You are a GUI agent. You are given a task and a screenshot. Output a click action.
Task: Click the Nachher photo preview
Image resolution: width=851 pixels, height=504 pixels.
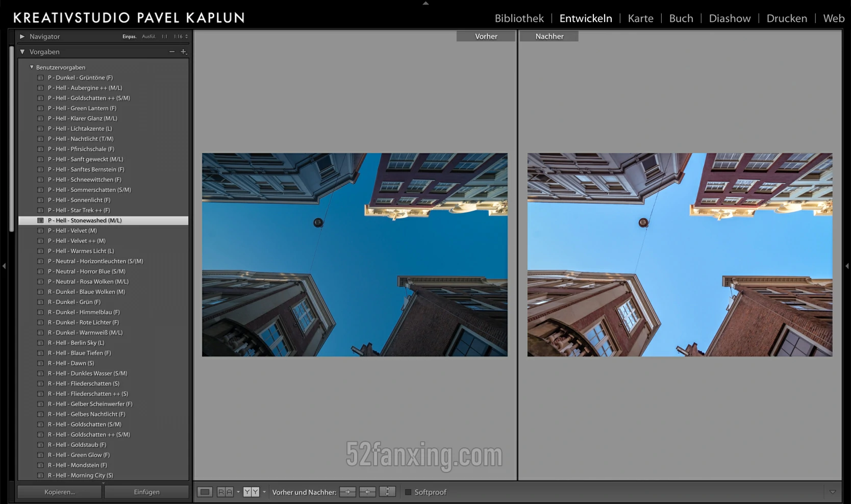click(x=680, y=255)
